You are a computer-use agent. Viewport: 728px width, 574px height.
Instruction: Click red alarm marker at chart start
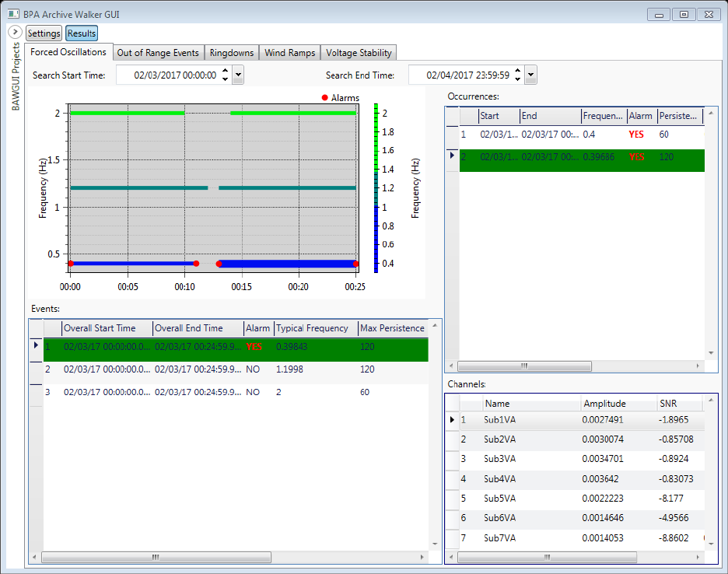point(71,264)
